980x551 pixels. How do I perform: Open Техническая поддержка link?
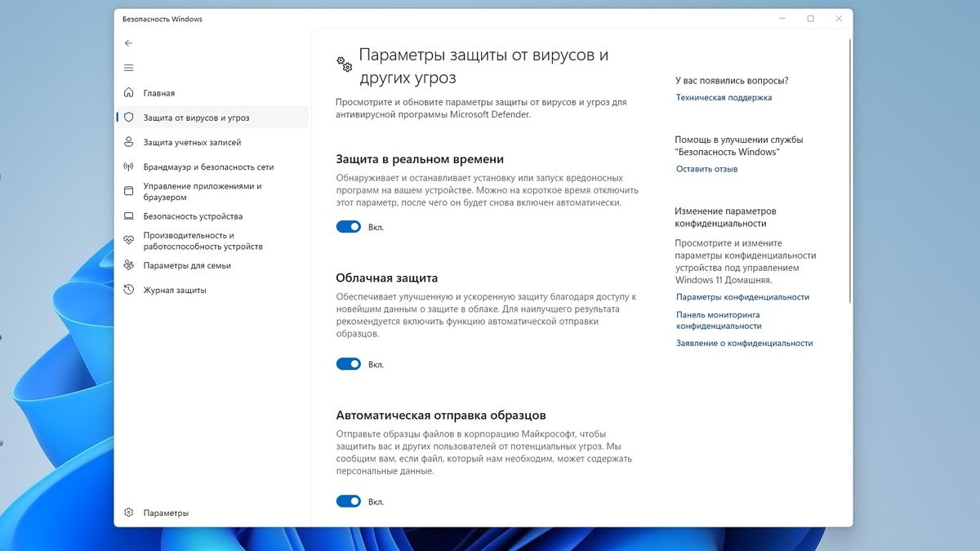point(724,97)
